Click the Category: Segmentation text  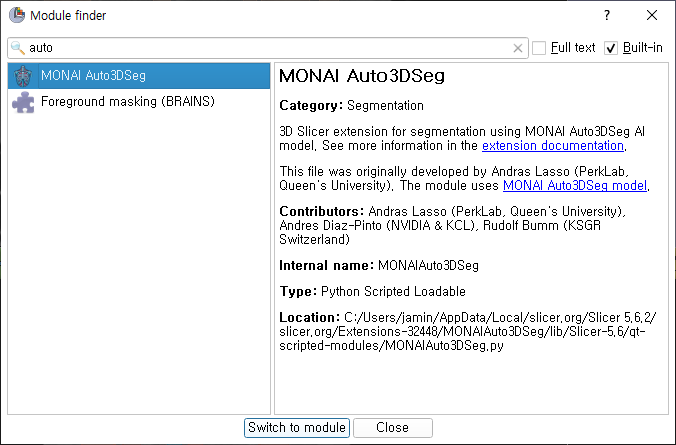351,106
